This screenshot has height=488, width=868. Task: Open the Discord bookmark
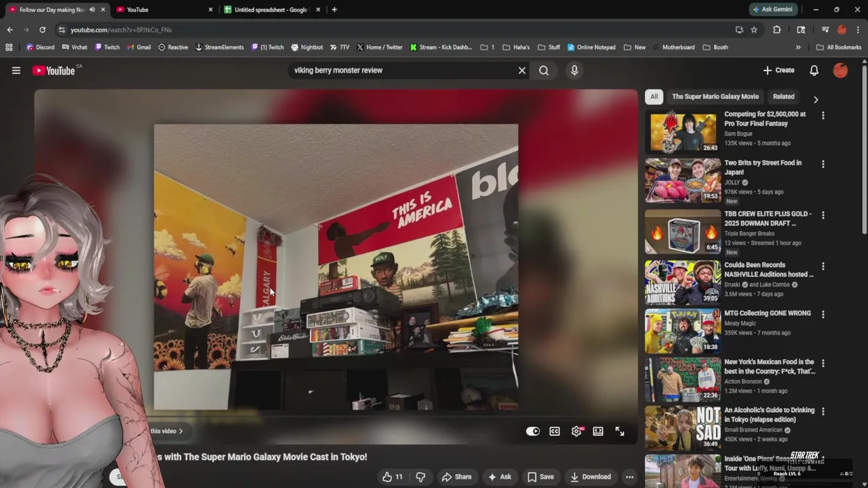pyautogui.click(x=40, y=47)
